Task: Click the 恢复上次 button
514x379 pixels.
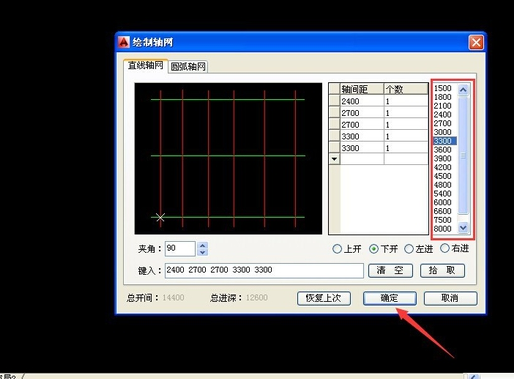Action: point(324,298)
